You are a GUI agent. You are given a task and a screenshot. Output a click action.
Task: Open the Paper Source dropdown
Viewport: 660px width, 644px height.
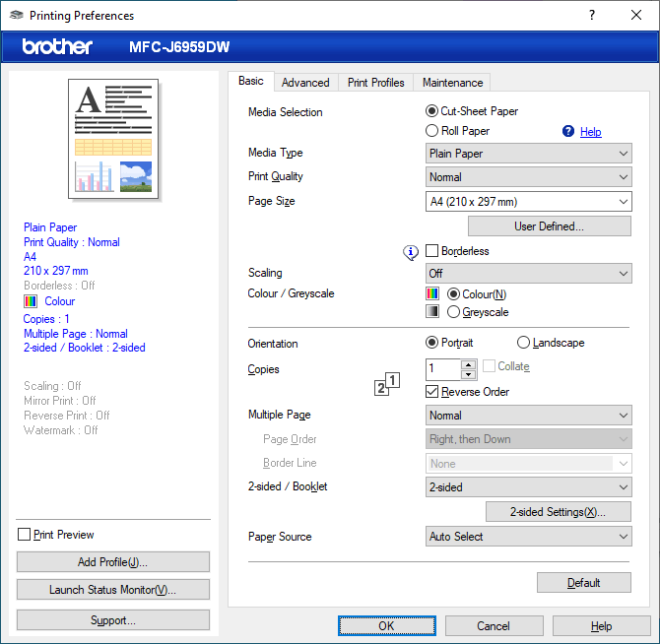pos(528,537)
